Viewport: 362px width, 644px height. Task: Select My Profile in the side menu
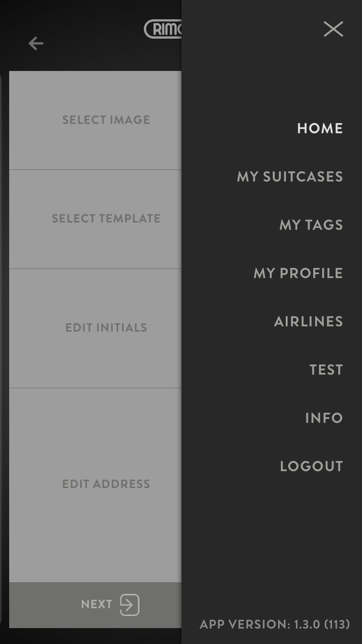click(298, 273)
